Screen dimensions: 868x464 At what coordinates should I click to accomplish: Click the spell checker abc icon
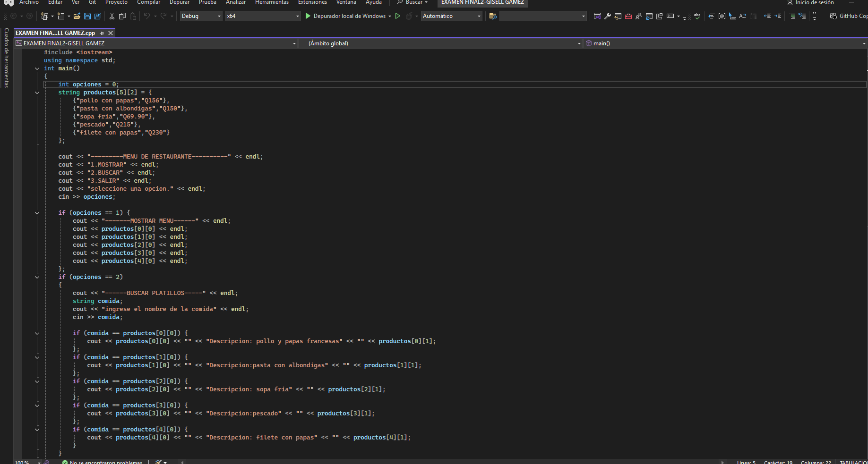pos(697,16)
